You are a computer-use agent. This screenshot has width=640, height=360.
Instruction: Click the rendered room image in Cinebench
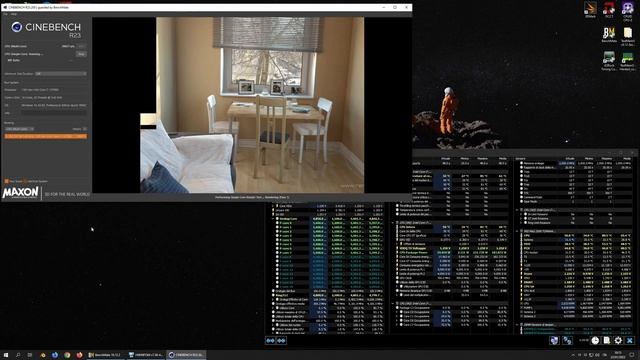click(252, 105)
